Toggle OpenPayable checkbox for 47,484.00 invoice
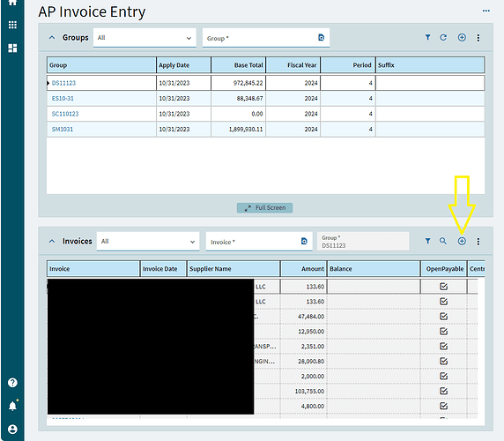 coord(443,316)
